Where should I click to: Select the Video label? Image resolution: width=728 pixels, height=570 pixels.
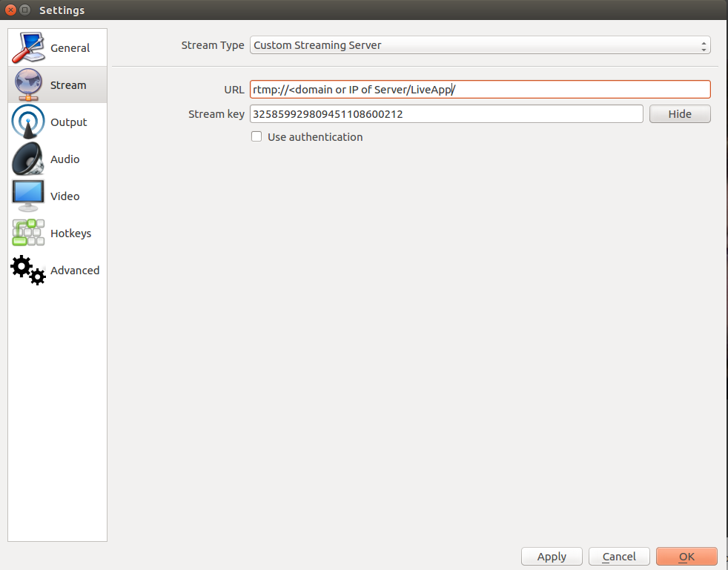[65, 196]
